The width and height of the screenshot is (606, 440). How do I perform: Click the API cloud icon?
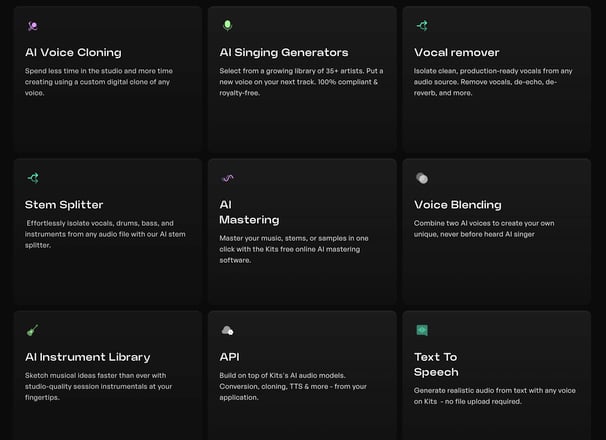(x=227, y=331)
